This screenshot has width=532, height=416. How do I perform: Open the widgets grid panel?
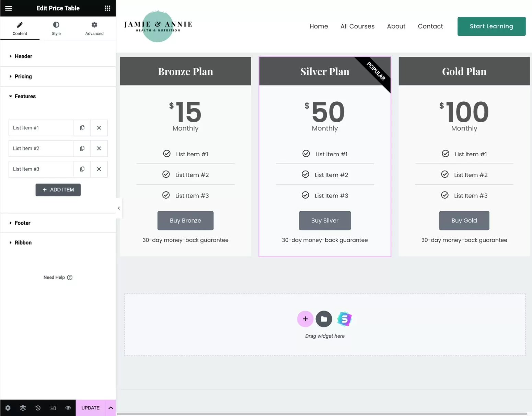click(107, 8)
